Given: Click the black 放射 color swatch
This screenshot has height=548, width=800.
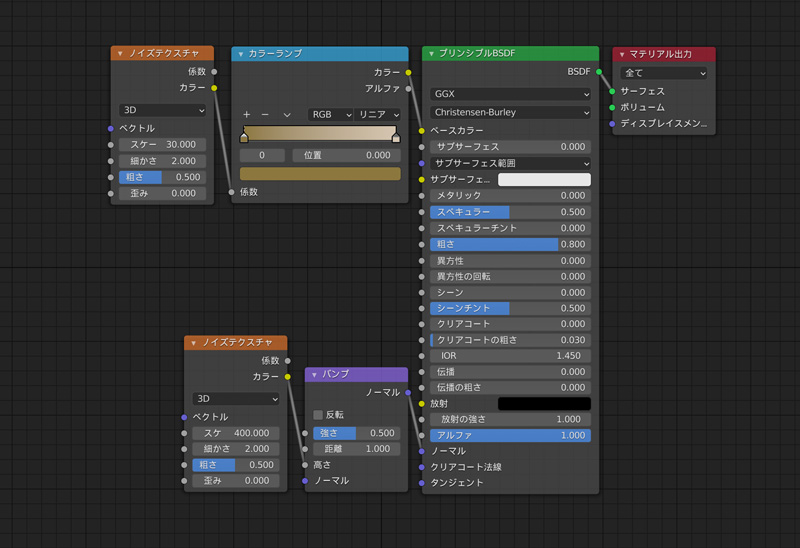Looking at the screenshot, I should point(544,403).
